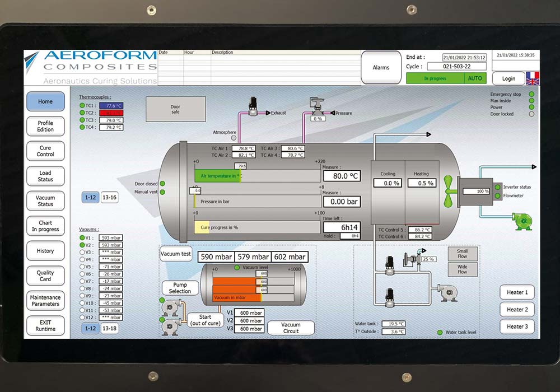Open the Vacuum Status page
The height and width of the screenshot is (392, 560).
(x=45, y=201)
